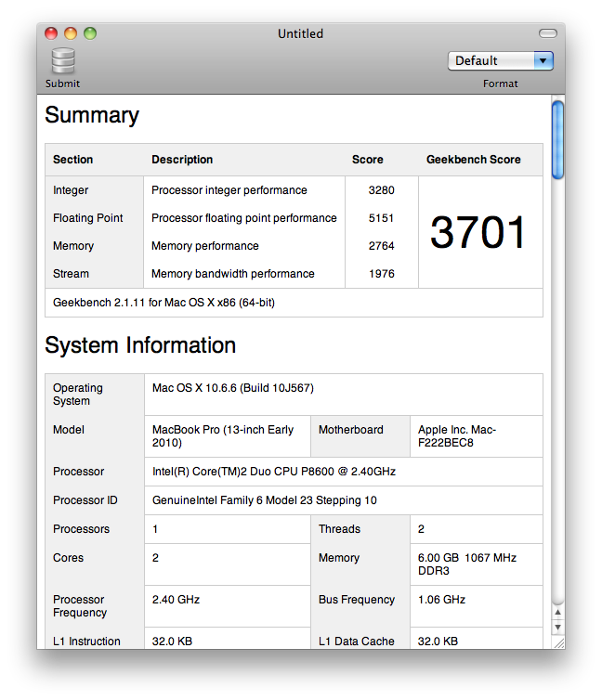
Task: Select the Integer score value 3280
Action: click(382, 190)
